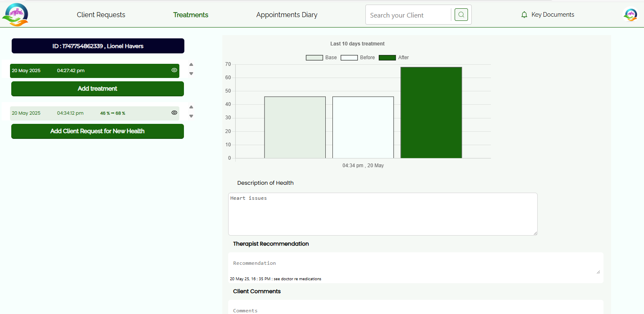
Task: Click the '04:34 pm , 20 May' axis label
Action: tap(363, 166)
